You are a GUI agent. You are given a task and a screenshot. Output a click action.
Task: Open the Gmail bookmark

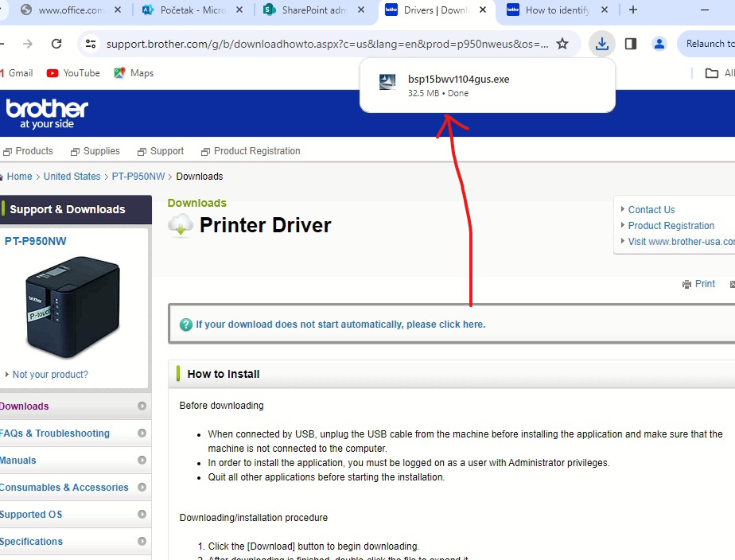[x=17, y=73]
